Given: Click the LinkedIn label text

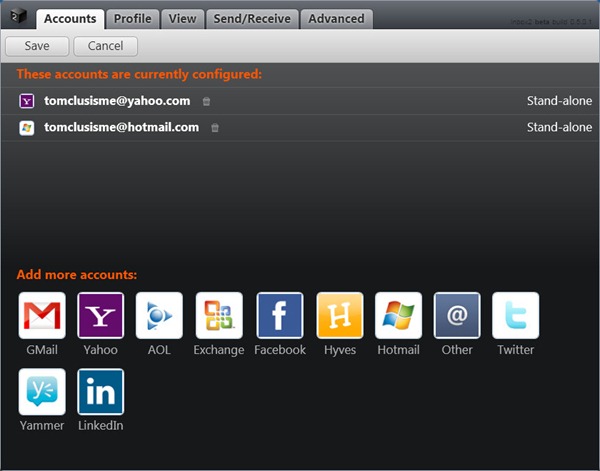Looking at the screenshot, I should (x=101, y=425).
